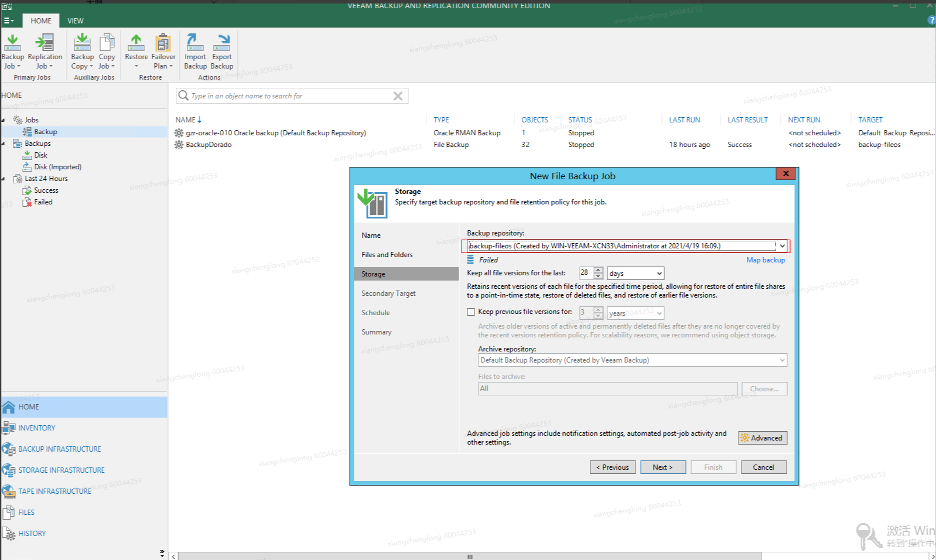Viewport: 936px width, 560px height.
Task: Open the Tape Infrastructure view
Action: 54,491
